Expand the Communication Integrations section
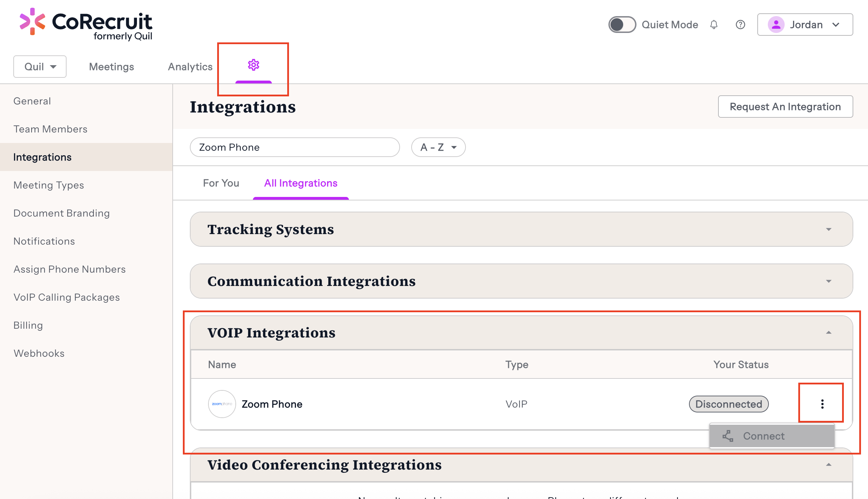Image resolution: width=868 pixels, height=499 pixels. pyautogui.click(x=828, y=281)
